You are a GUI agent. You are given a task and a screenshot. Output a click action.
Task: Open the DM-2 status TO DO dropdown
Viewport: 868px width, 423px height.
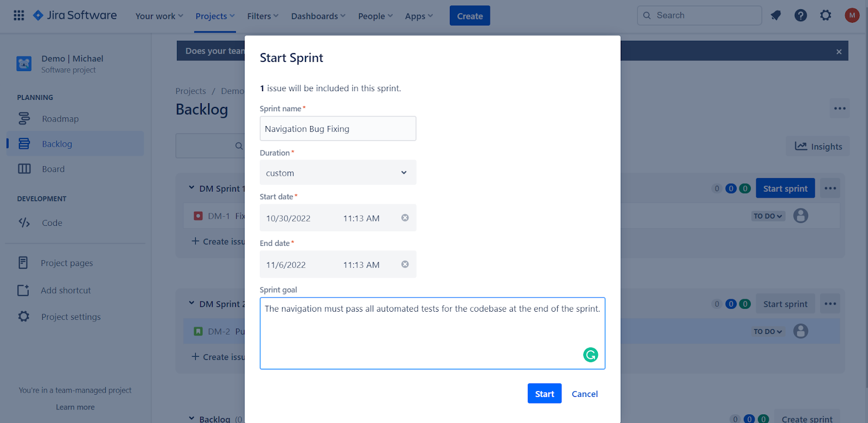point(768,332)
